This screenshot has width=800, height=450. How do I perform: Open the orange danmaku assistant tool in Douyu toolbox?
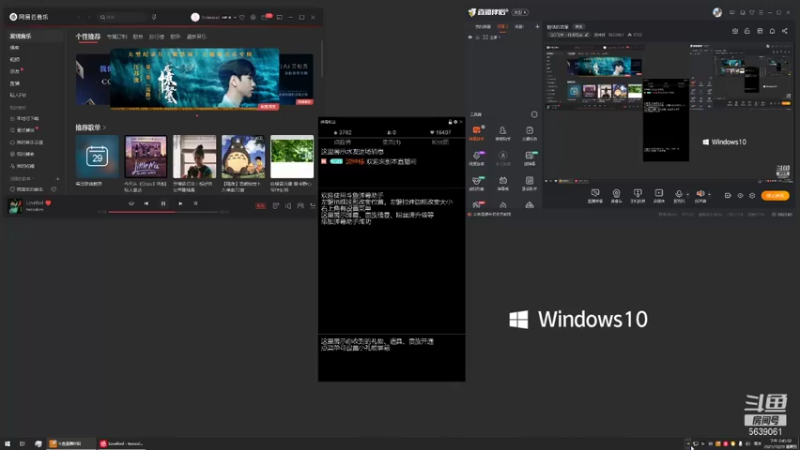click(x=477, y=133)
